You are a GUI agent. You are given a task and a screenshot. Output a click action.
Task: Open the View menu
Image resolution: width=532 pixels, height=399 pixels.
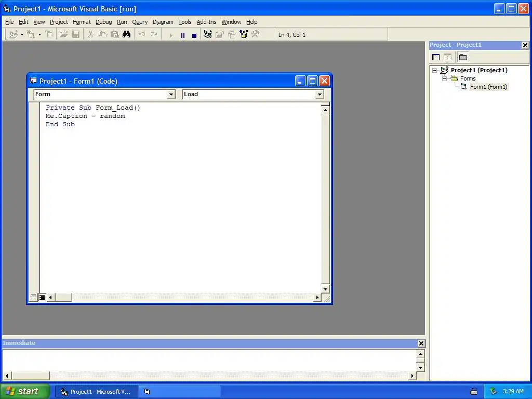coord(39,22)
